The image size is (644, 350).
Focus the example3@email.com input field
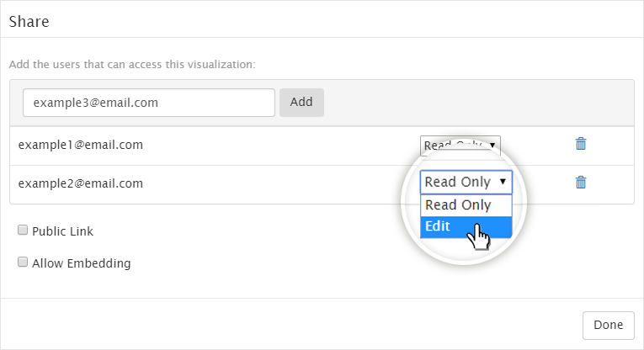coord(149,103)
